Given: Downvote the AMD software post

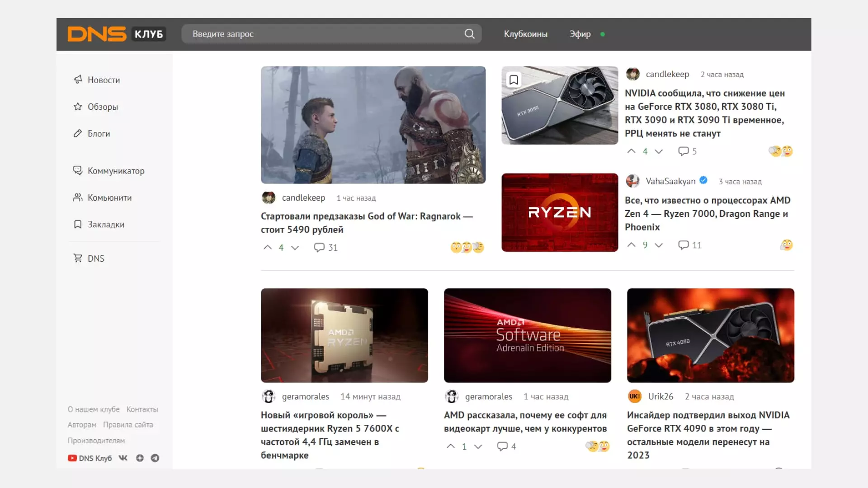Looking at the screenshot, I should 478,446.
